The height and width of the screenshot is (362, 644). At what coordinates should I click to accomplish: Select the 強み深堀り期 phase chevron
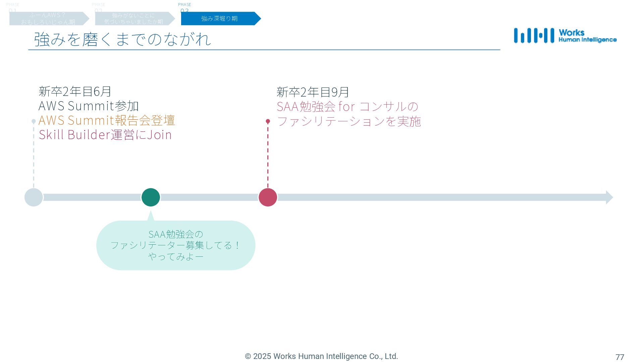[221, 18]
